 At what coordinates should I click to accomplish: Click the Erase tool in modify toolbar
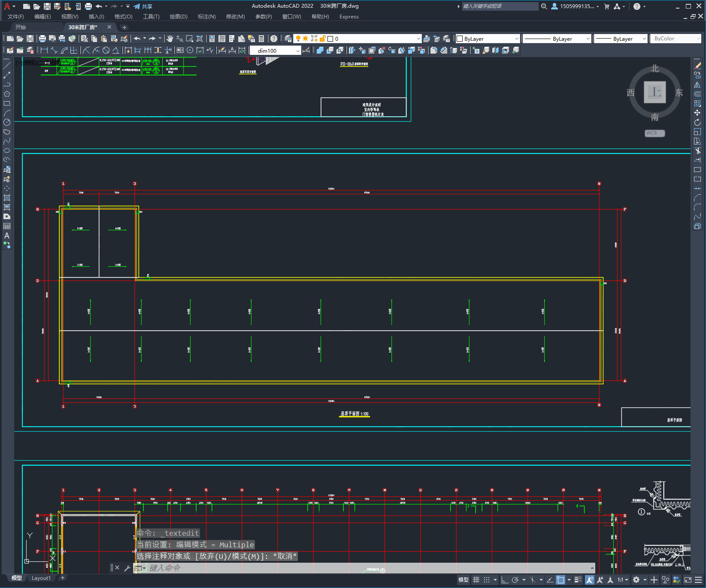697,66
